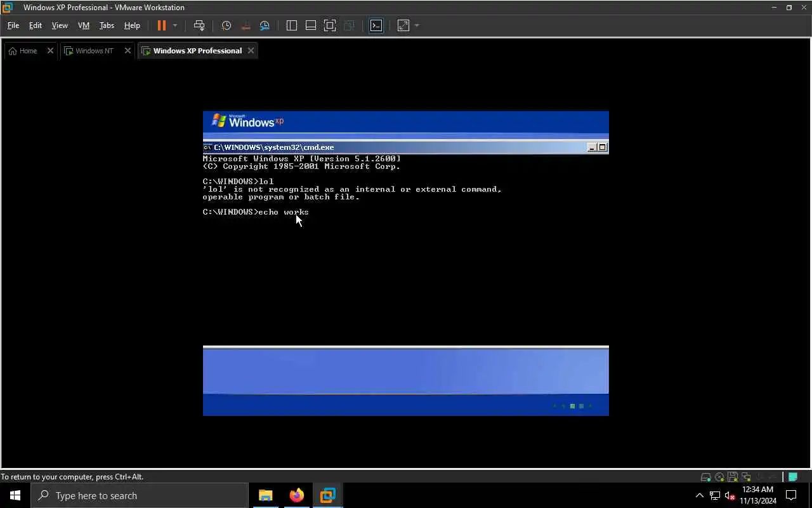812x508 pixels.
Task: Click the VMware message log icon
Action: (x=793, y=477)
